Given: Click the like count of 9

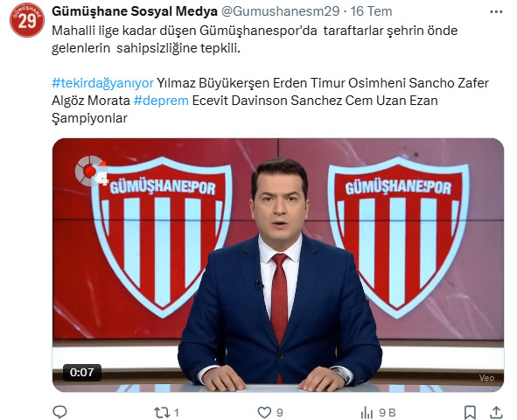Looking at the screenshot, I should point(280,413).
